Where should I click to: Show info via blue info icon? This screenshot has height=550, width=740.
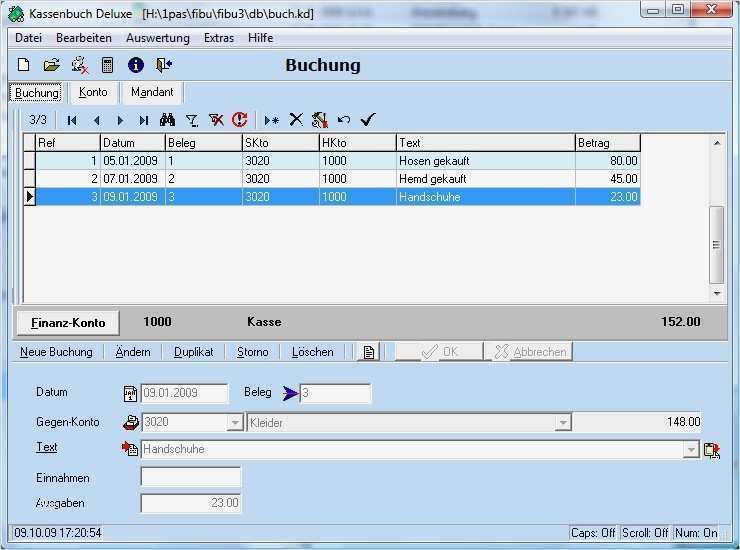[x=136, y=65]
